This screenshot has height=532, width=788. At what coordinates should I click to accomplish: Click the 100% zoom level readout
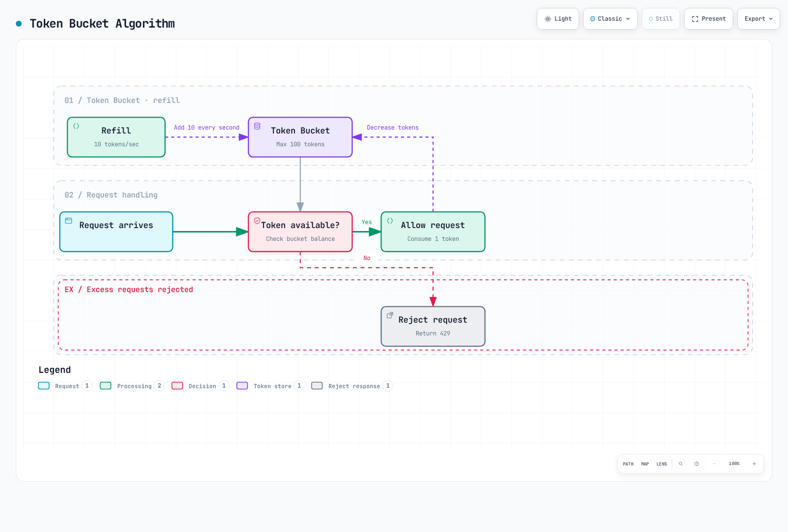(x=734, y=464)
